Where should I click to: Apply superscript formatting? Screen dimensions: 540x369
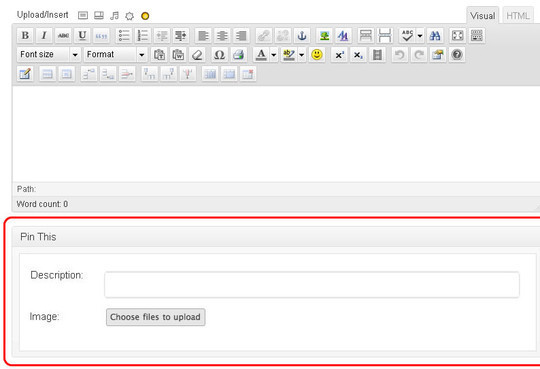(x=339, y=54)
